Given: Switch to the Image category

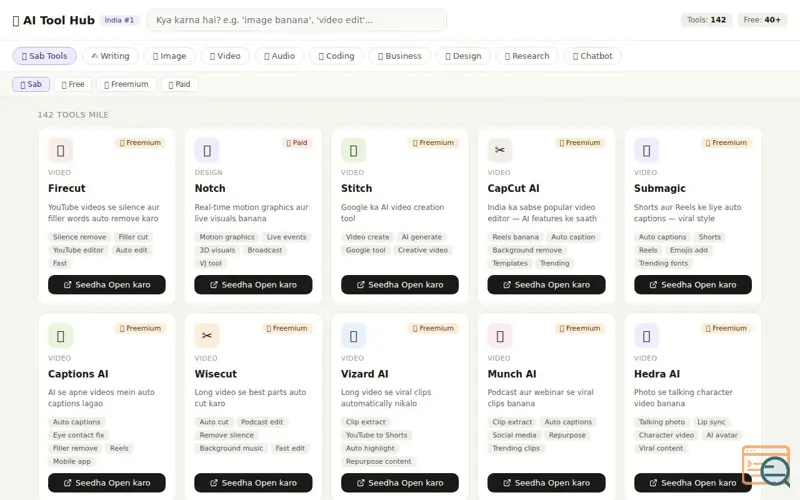Looking at the screenshot, I should (x=169, y=56).
